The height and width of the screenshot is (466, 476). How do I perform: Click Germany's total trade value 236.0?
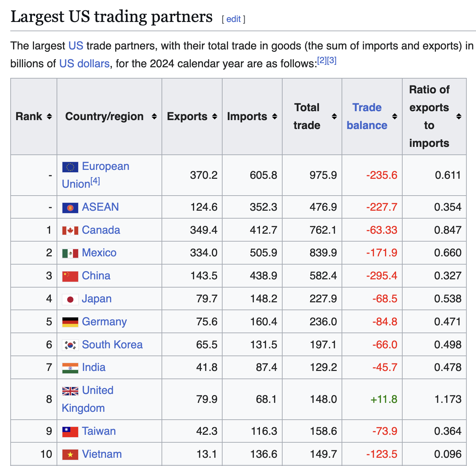coord(323,322)
